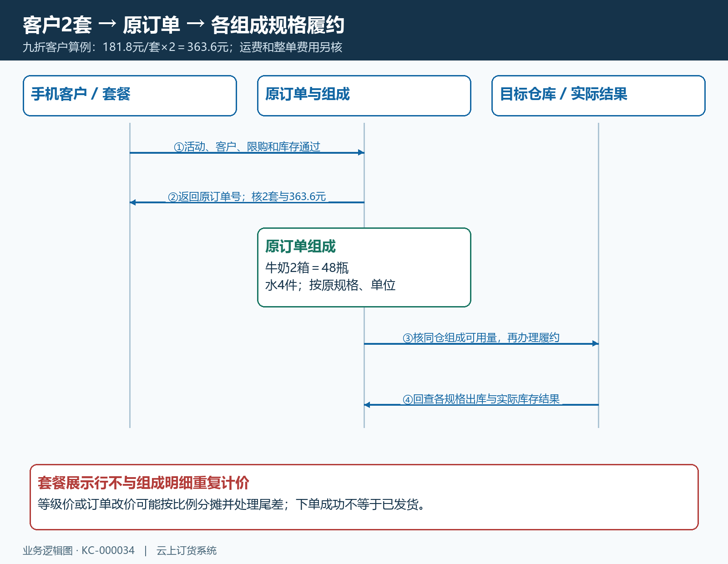Click the line 水4件；按原规格、单位
The image size is (728, 564).
(330, 285)
